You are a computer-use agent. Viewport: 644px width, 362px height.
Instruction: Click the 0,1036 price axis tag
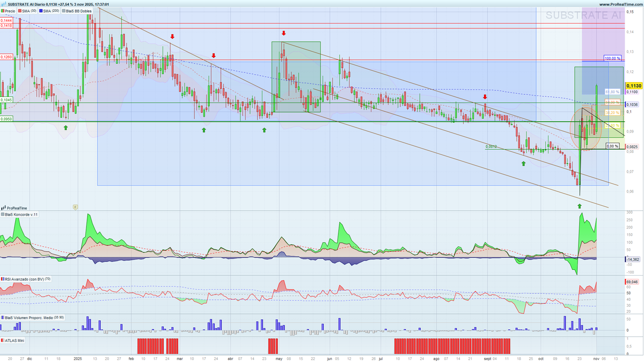(x=632, y=105)
